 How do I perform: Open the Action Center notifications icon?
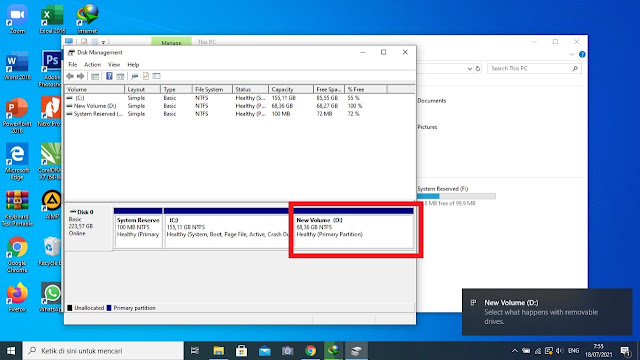click(x=626, y=351)
